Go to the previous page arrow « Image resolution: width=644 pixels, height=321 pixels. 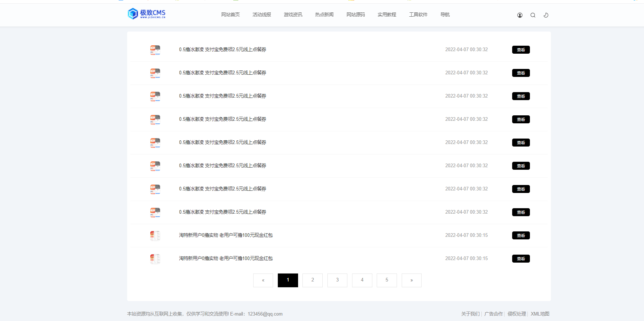click(x=263, y=280)
